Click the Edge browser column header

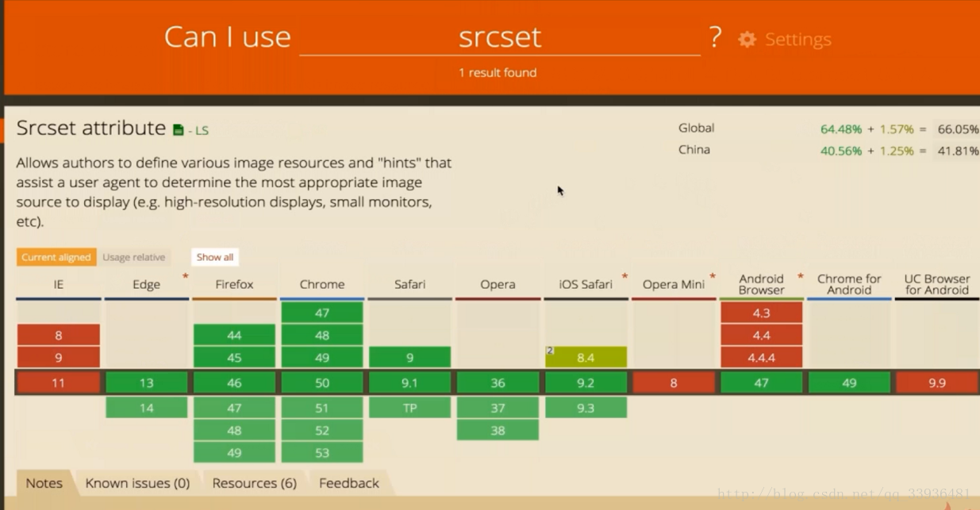(147, 284)
